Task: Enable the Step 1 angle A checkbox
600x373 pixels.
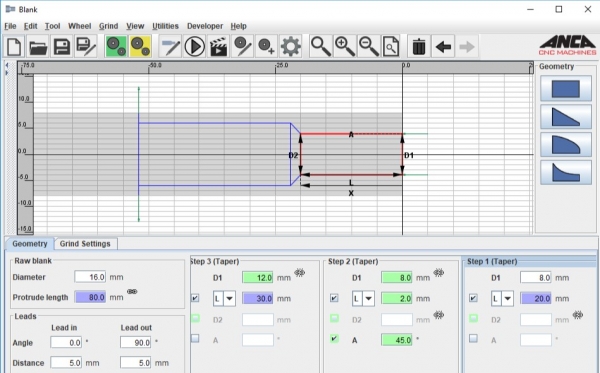Action: click(473, 339)
